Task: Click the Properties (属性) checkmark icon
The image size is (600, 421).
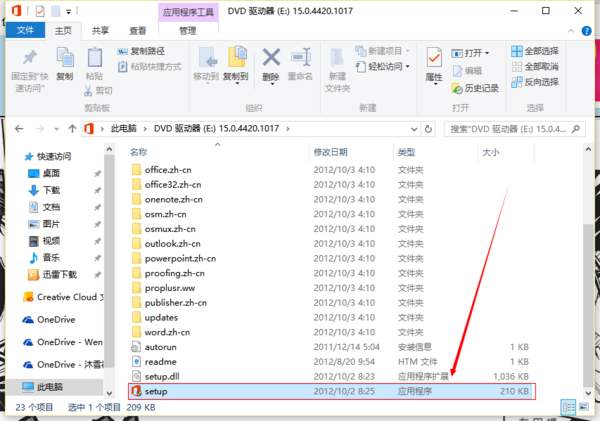Action: [x=434, y=57]
